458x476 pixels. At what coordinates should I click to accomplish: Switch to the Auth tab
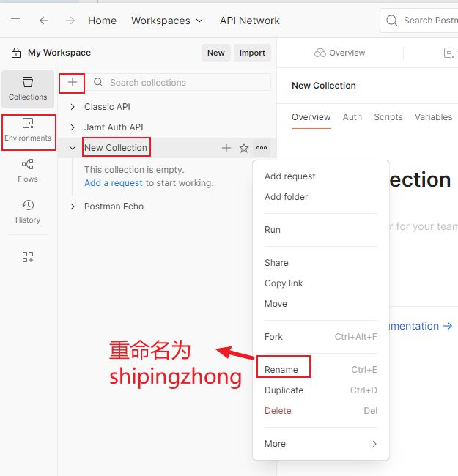pyautogui.click(x=352, y=117)
